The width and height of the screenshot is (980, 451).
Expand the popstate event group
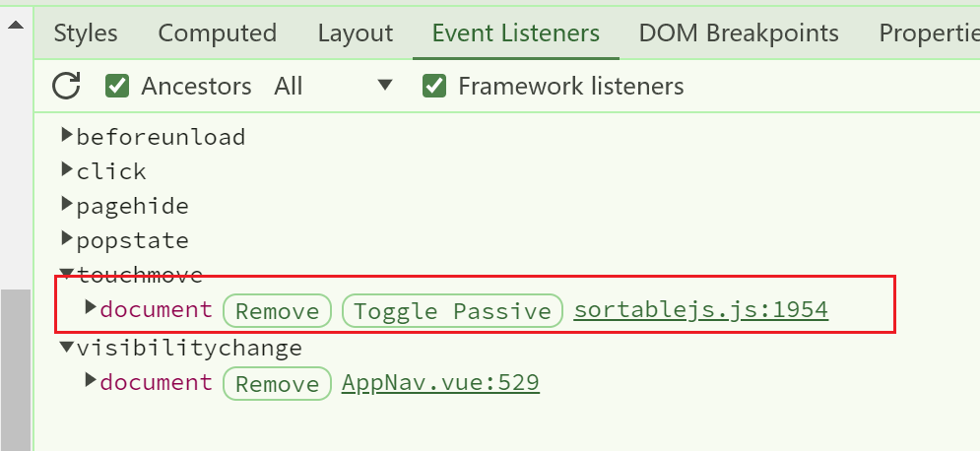68,238
